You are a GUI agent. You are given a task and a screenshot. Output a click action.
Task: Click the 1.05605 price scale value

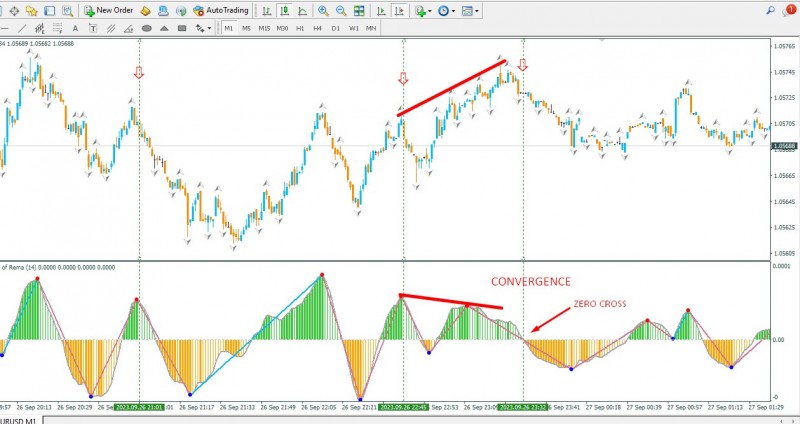(x=786, y=253)
